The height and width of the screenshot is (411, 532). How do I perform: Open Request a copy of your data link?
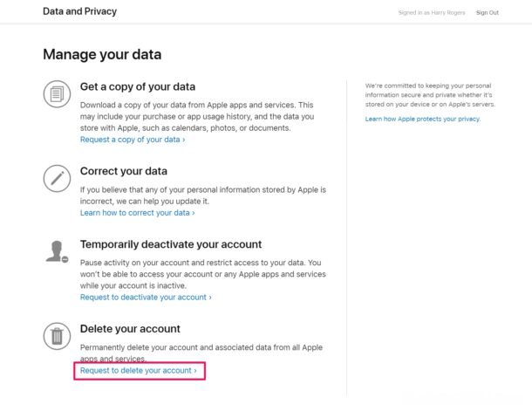[x=133, y=140]
